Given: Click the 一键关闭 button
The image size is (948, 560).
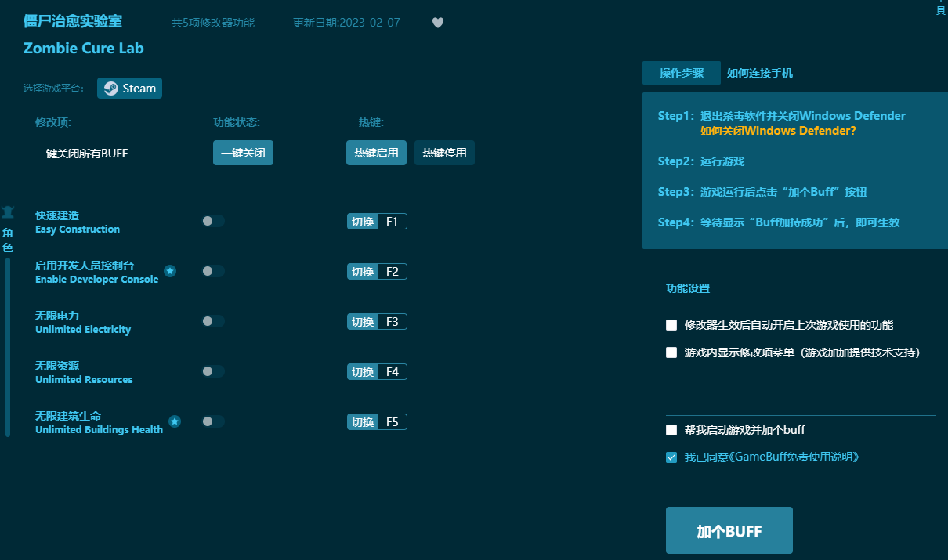Looking at the screenshot, I should pyautogui.click(x=243, y=153).
